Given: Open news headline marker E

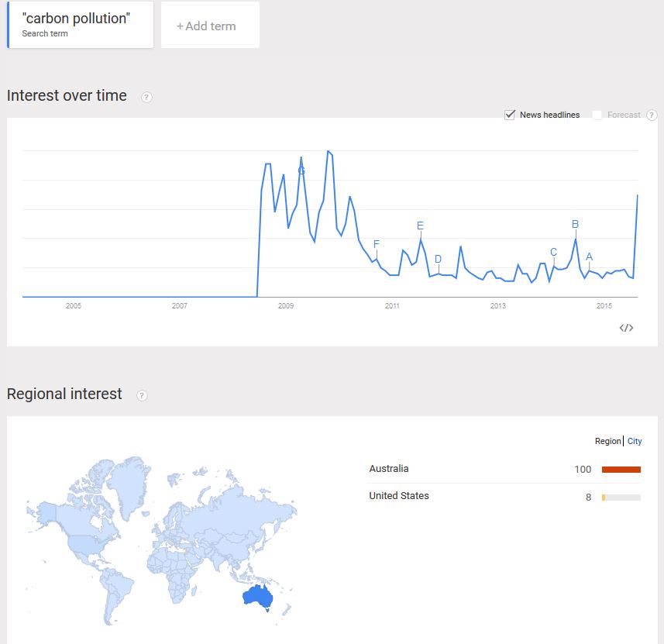Looking at the screenshot, I should [420, 226].
